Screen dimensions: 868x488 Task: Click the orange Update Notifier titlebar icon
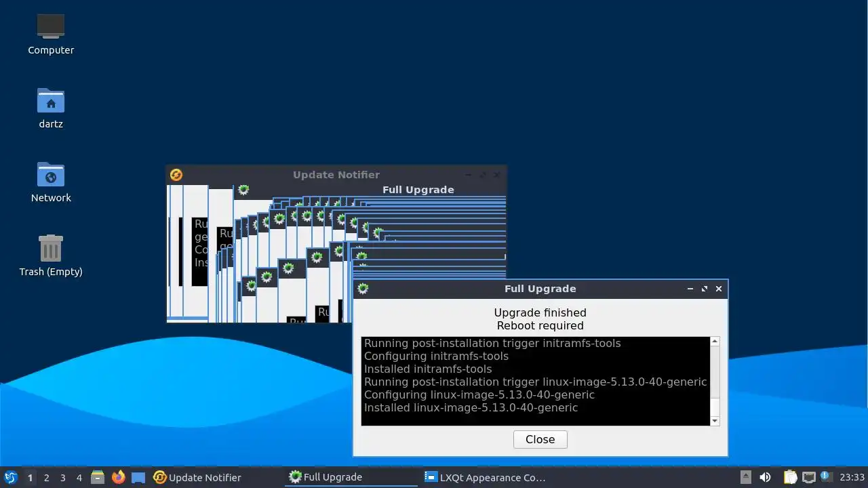click(176, 175)
